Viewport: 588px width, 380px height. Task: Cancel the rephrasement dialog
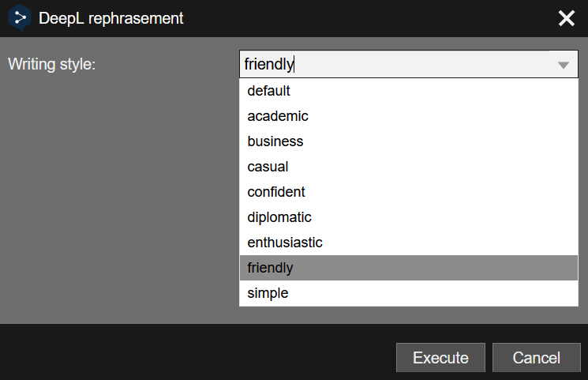536,357
